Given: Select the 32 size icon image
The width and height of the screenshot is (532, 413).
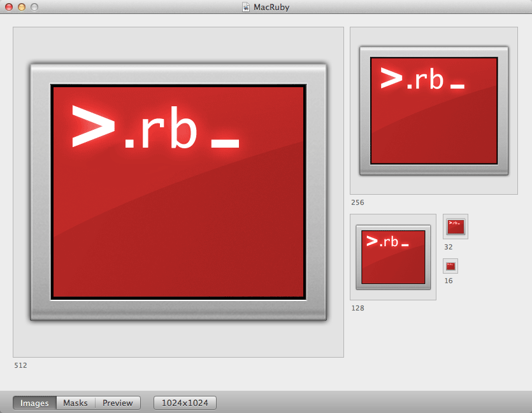Looking at the screenshot, I should [x=456, y=227].
